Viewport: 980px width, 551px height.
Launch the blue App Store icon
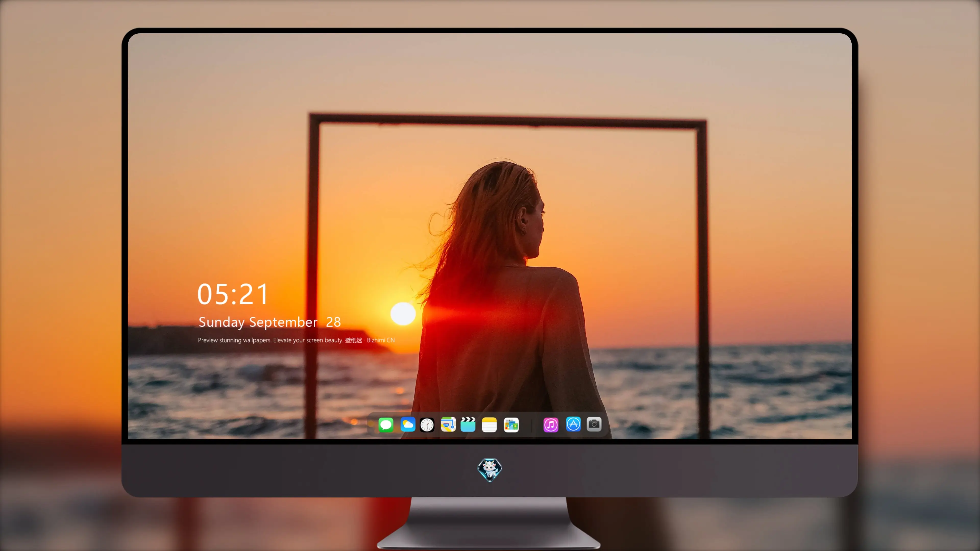573,424
